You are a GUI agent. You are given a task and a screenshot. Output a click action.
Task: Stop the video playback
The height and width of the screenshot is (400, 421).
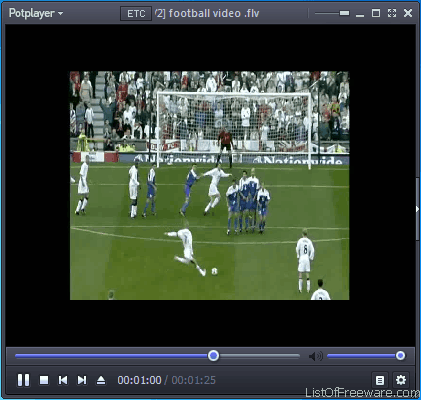click(44, 380)
